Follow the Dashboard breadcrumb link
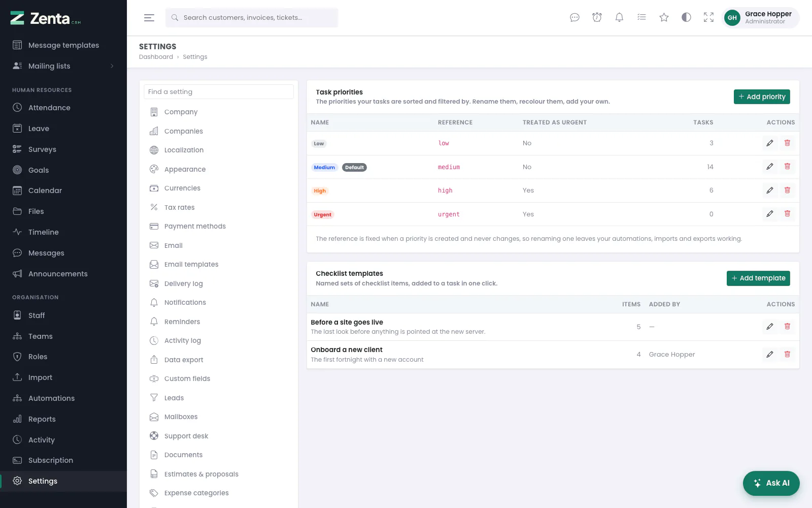Viewport: 812px width, 508px height. click(156, 57)
